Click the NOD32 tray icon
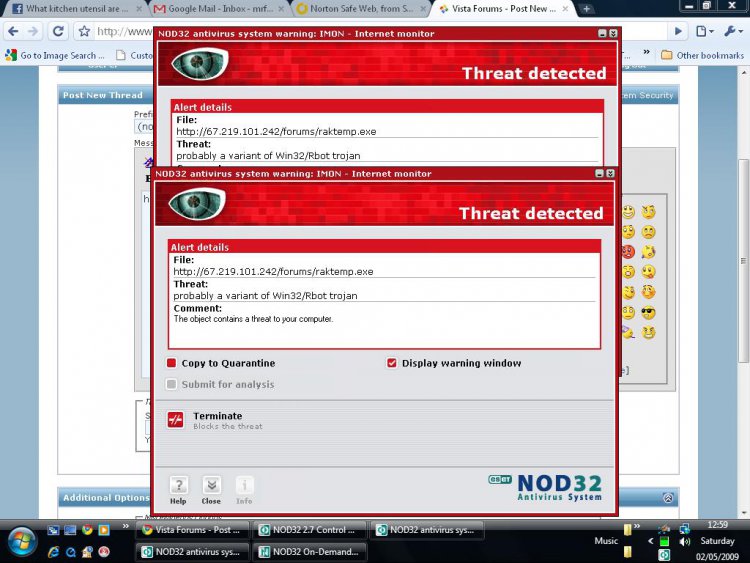 pos(664,555)
